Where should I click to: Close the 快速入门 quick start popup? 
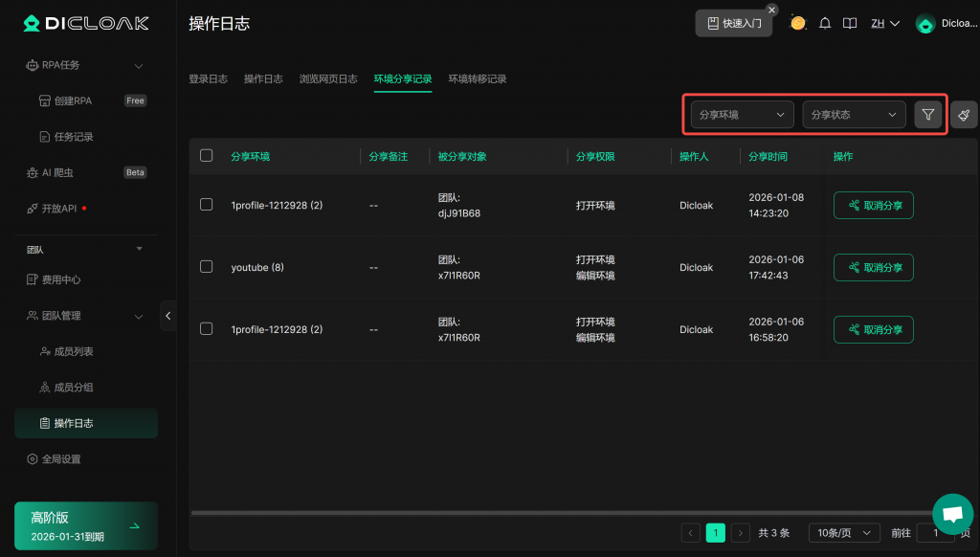[x=772, y=10]
